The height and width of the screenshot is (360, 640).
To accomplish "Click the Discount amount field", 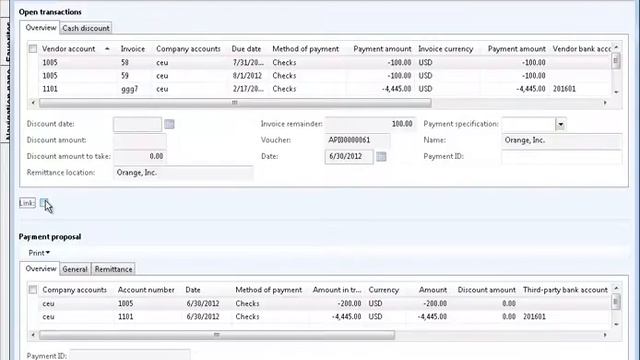I will click(140, 140).
